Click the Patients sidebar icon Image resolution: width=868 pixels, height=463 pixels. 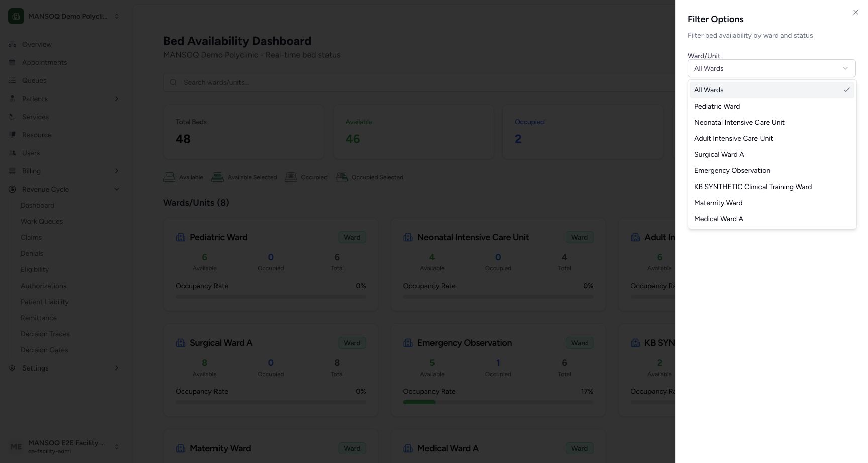click(x=12, y=99)
